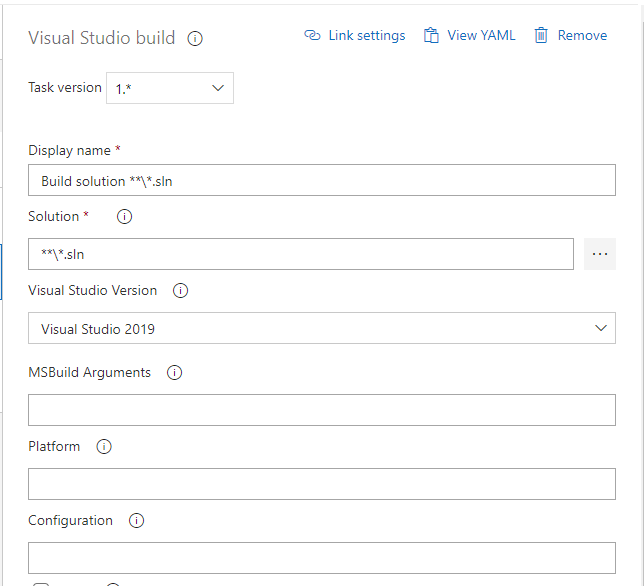Open the Link settings link text
Screen dimensions: 644x586
coord(367,35)
